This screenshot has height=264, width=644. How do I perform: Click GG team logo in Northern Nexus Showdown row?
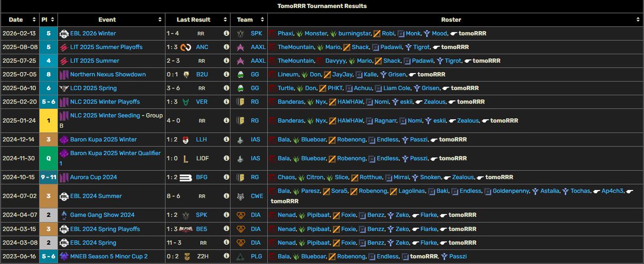[x=240, y=75]
